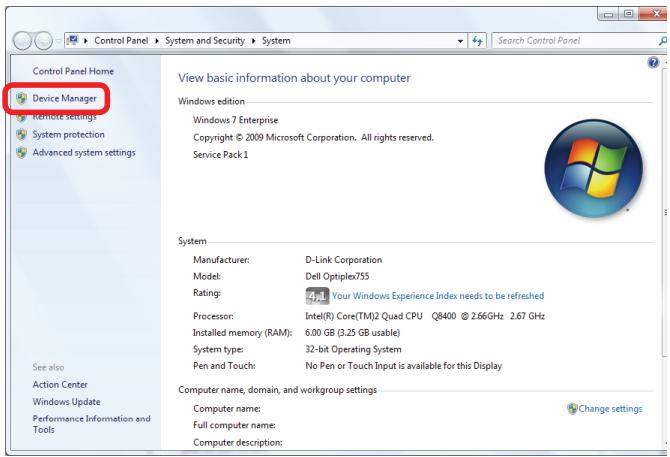Open Device Manager from the sidebar
670x457 pixels.
(65, 99)
